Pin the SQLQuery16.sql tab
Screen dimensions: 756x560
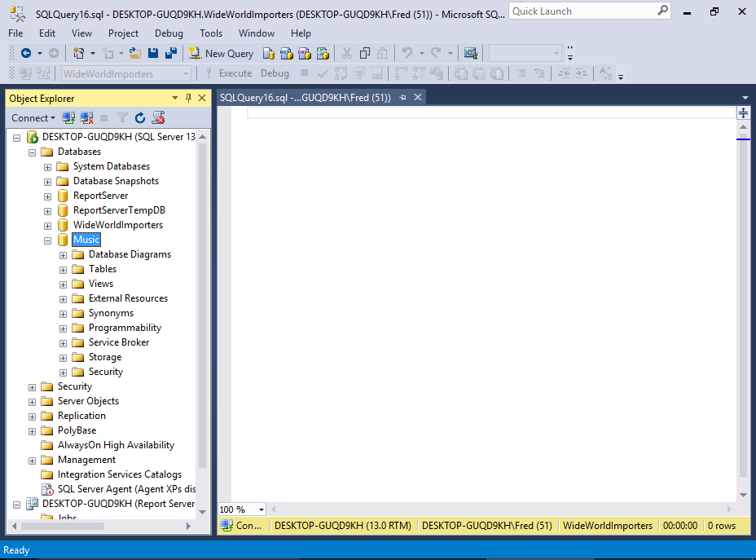[x=402, y=98]
